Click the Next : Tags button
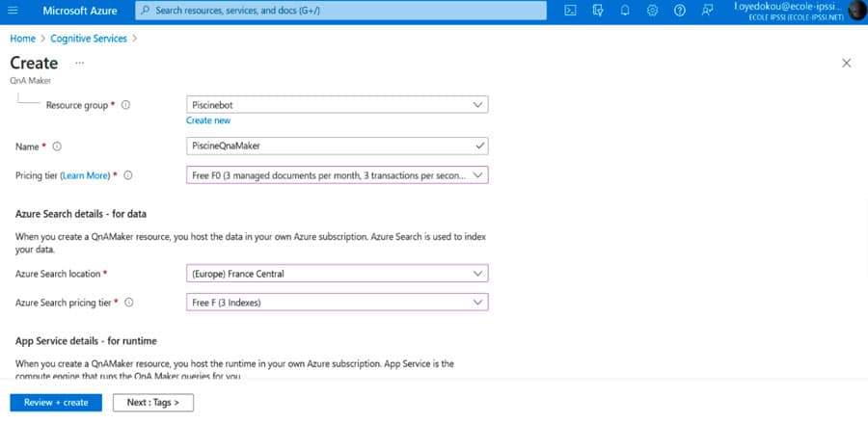 [x=153, y=403]
